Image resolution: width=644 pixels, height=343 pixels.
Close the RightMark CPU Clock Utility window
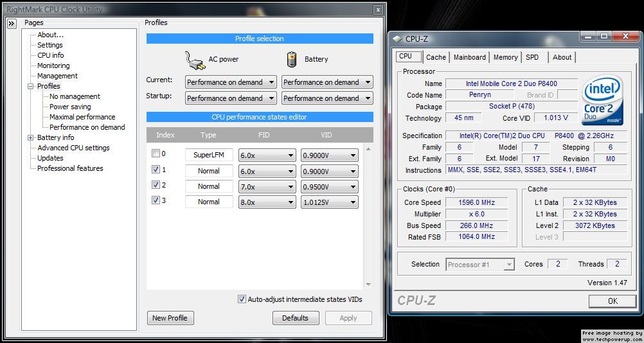point(379,10)
